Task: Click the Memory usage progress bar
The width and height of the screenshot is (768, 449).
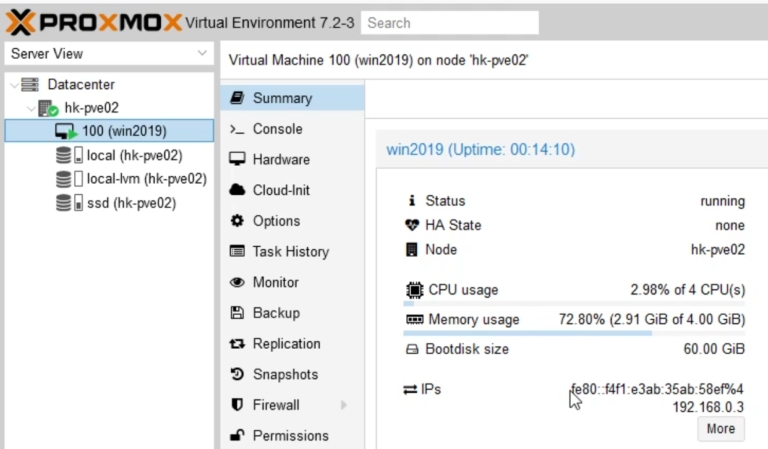Action: [575, 333]
